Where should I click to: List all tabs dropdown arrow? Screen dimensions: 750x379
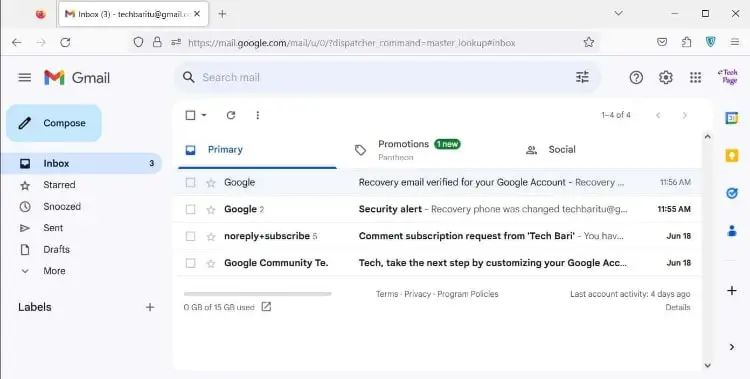618,13
